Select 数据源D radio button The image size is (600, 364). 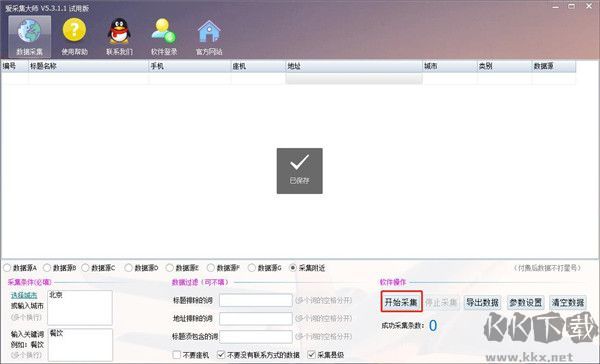[x=129, y=268]
